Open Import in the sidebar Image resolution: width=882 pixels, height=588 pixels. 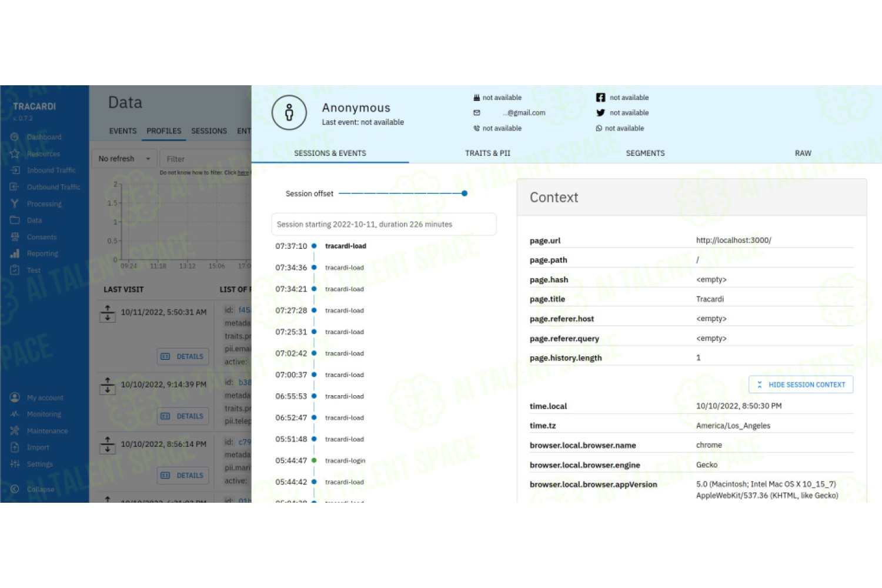30,447
